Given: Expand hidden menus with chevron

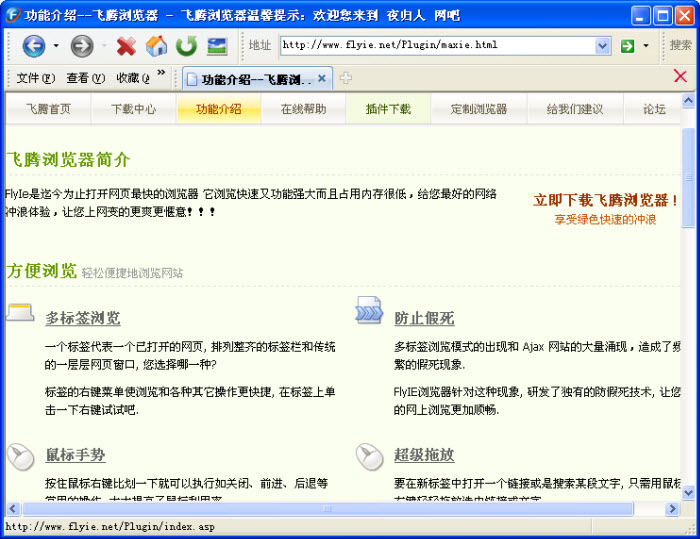Looking at the screenshot, I should point(161,72).
